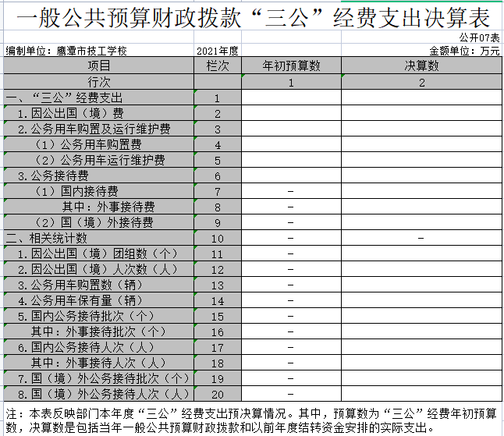Select '（1）国内接待费' cell
The image size is (504, 436).
98,191
